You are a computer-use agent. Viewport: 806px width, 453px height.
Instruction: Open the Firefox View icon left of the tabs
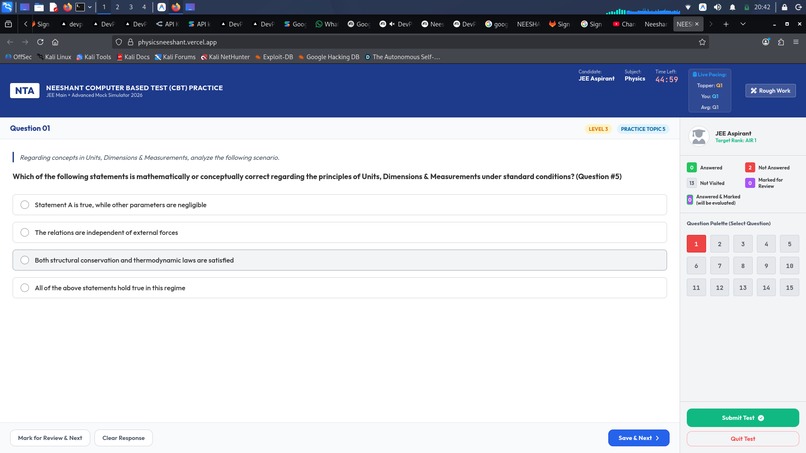[8, 24]
